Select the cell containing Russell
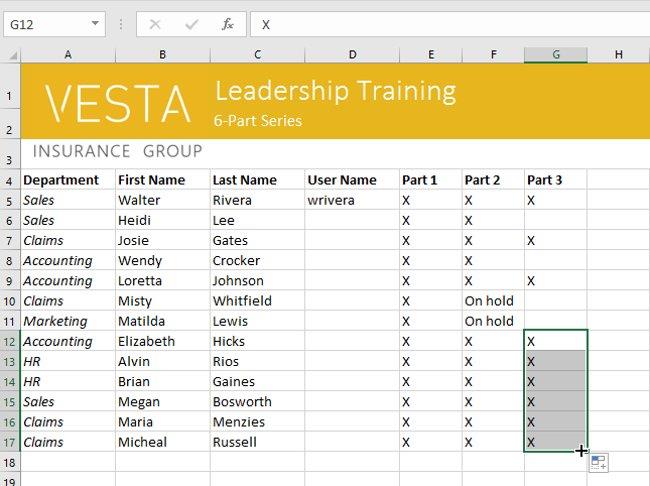 click(257, 442)
